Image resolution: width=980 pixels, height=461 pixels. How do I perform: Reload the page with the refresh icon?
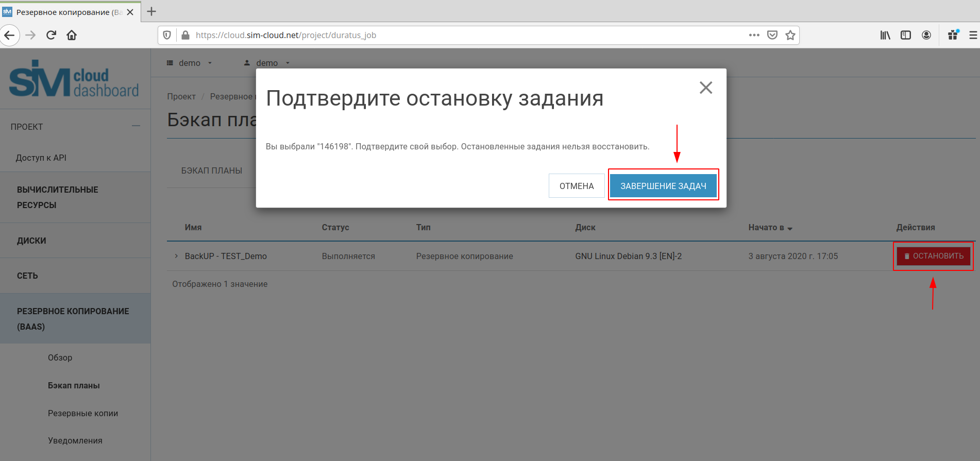pos(51,35)
